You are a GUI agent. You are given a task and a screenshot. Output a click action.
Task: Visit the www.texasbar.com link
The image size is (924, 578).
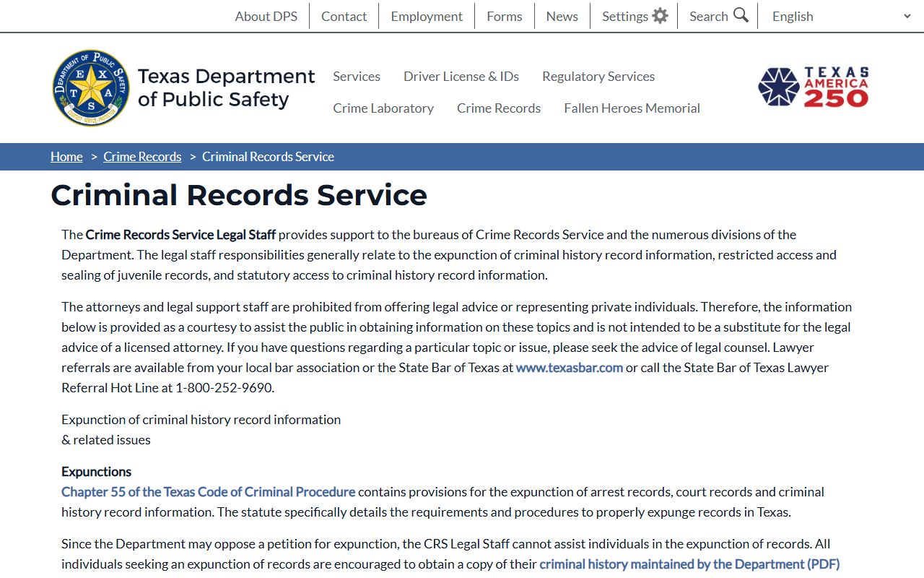pos(570,367)
